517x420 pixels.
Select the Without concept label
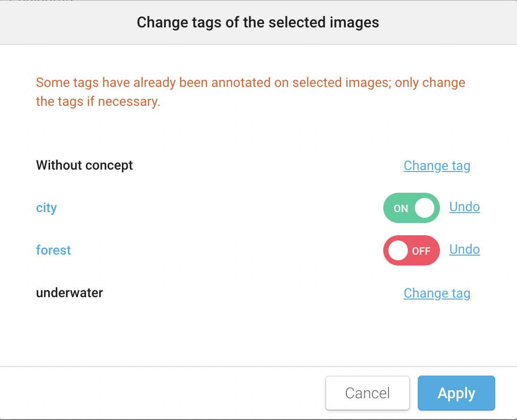point(85,165)
